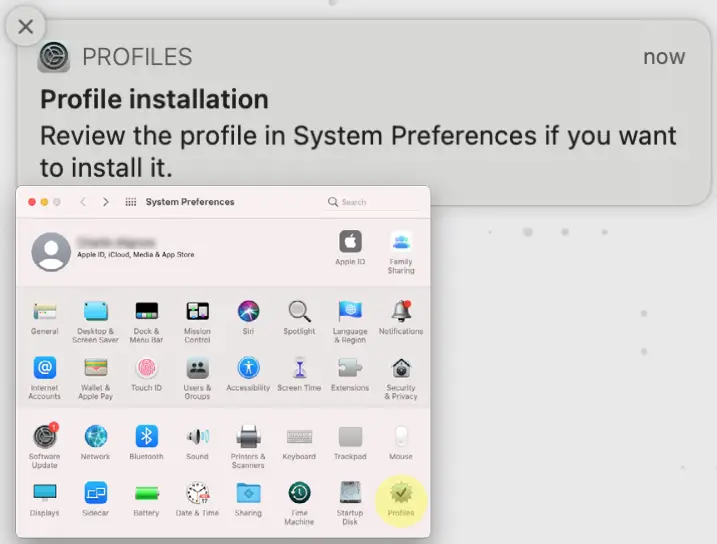The image size is (717, 544).
Task: Open Apple ID settings icon
Action: 350,247
